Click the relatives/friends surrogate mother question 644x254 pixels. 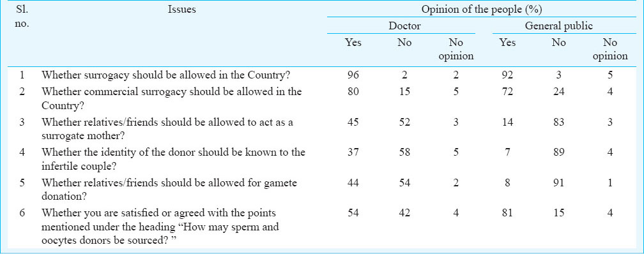pos(167,129)
